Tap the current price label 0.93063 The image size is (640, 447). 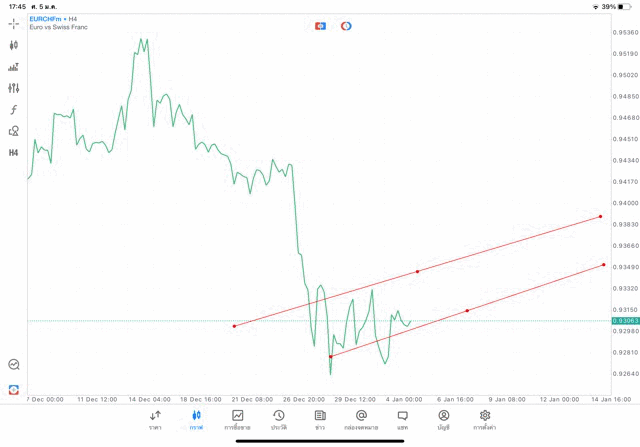point(626,321)
